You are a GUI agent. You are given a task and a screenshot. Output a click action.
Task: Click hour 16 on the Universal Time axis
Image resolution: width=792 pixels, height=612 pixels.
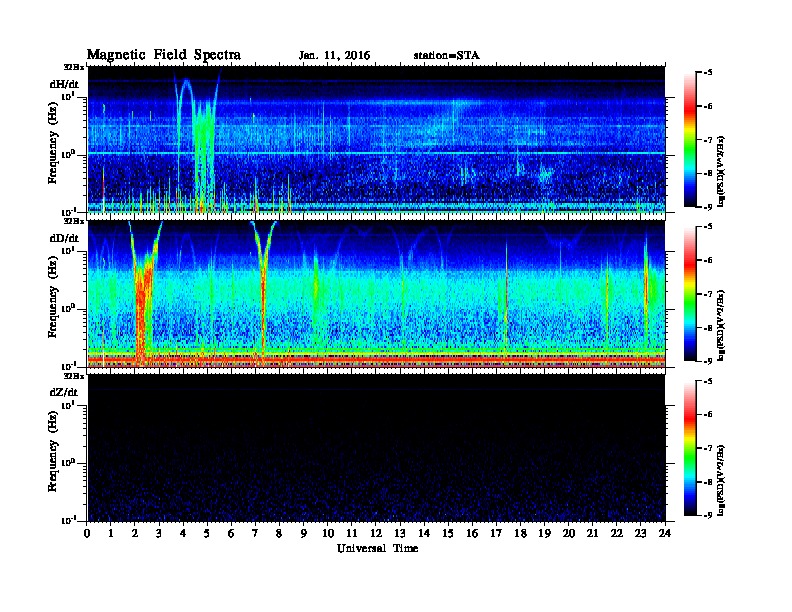(472, 533)
